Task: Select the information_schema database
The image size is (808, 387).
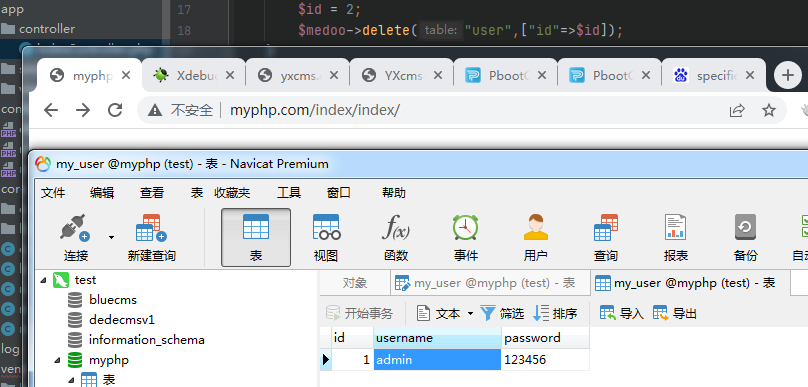Action: (147, 340)
